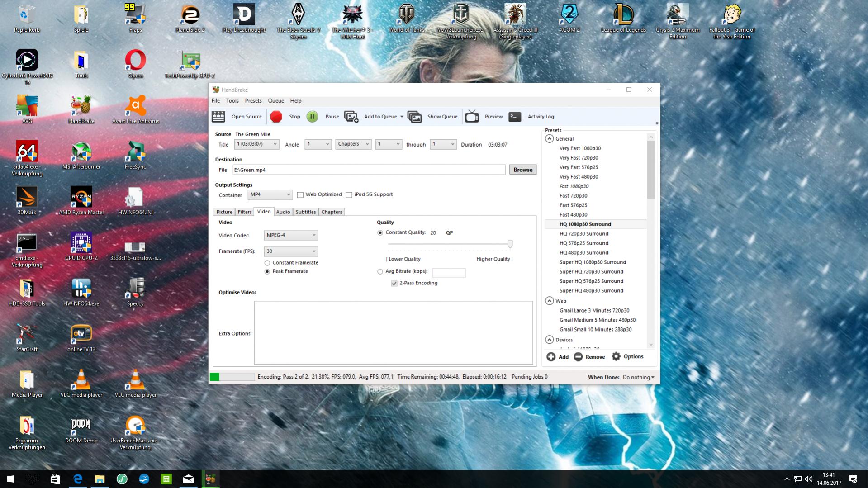Switch to the Audio tab
Screen dimensions: 868x488
coord(283,212)
